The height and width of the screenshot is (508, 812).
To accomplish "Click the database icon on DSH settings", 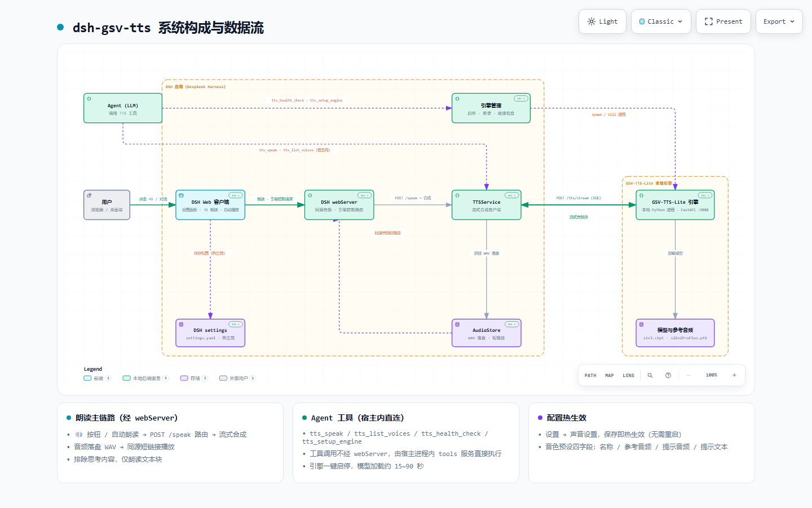I will [181, 325].
